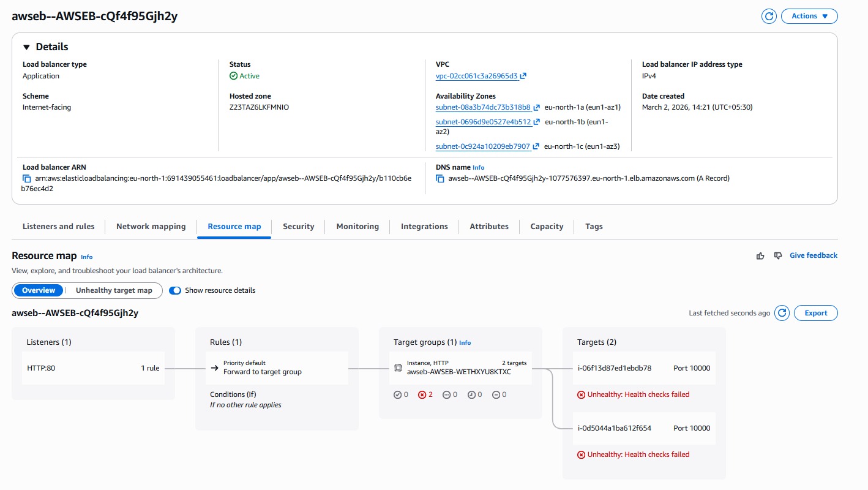
Task: Click the thumbs up feedback icon
Action: pos(760,256)
